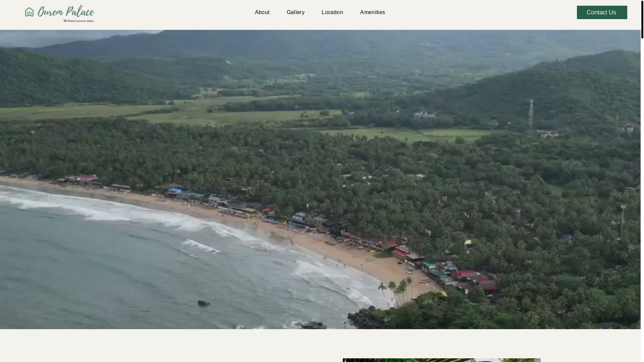Open the About menu item
Viewport: 644px width, 362px height.
tap(262, 12)
